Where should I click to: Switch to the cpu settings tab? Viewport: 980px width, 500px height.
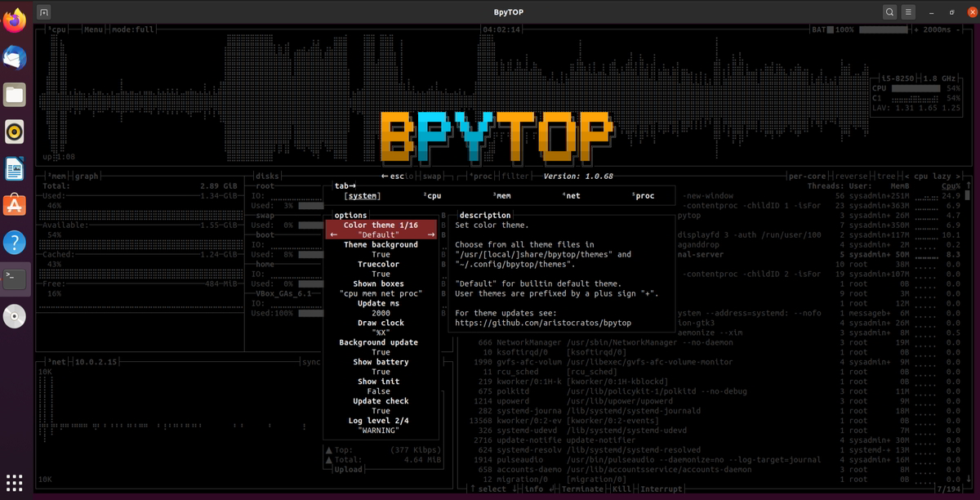431,195
